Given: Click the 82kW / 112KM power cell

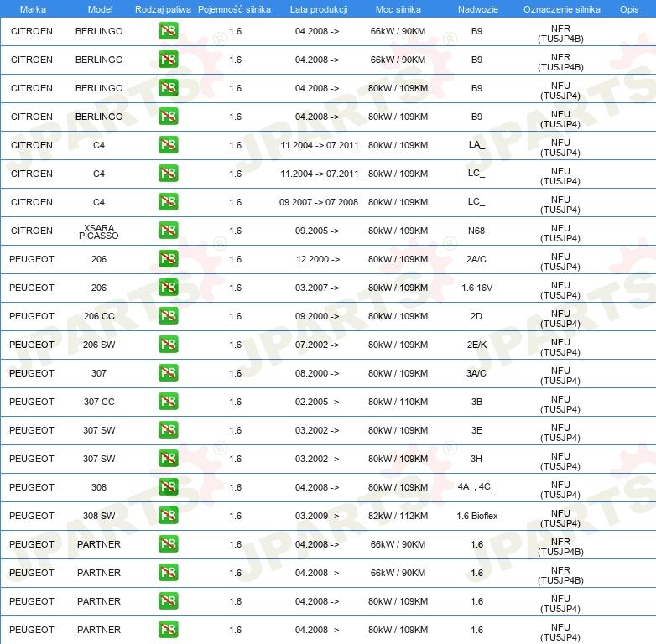Looking at the screenshot, I should (398, 516).
